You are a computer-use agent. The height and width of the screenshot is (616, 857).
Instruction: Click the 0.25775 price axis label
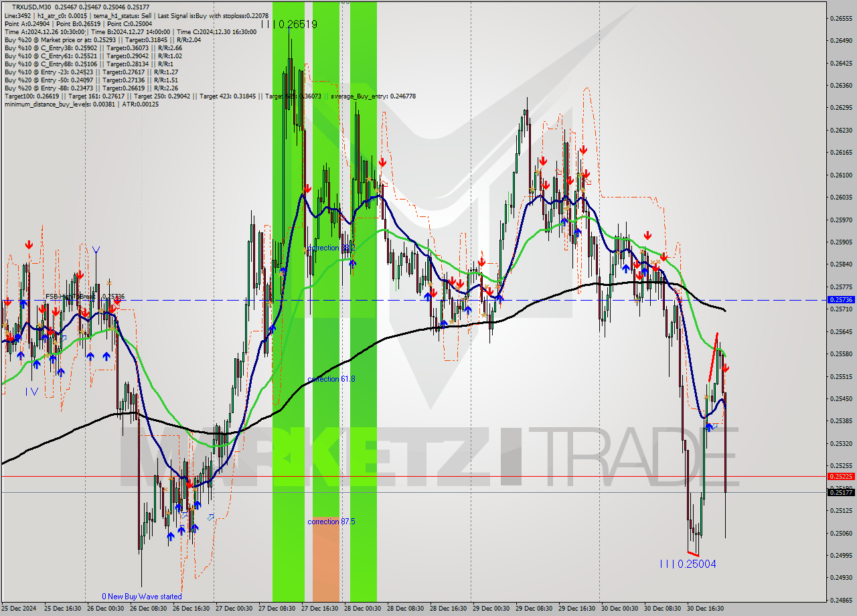tap(841, 287)
